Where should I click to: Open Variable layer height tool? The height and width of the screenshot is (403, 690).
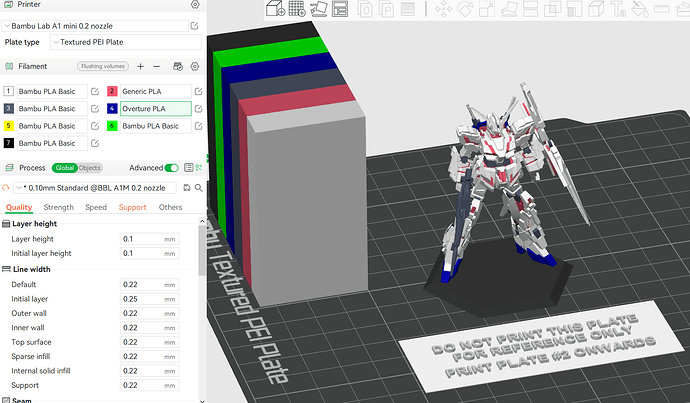(408, 8)
